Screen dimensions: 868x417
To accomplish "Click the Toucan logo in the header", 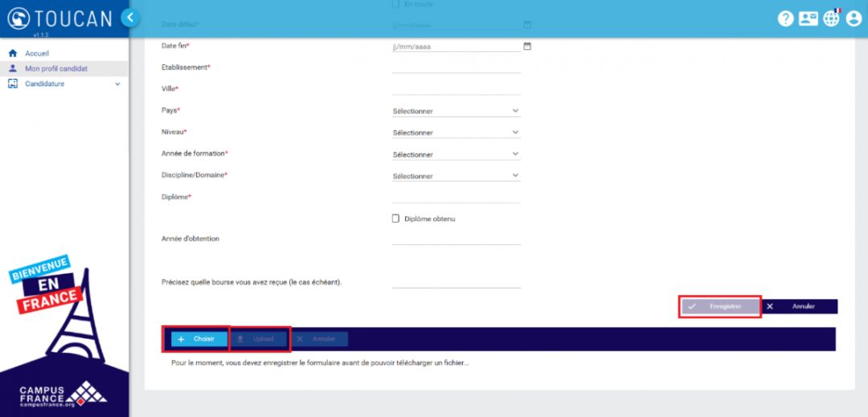I will click(x=60, y=18).
